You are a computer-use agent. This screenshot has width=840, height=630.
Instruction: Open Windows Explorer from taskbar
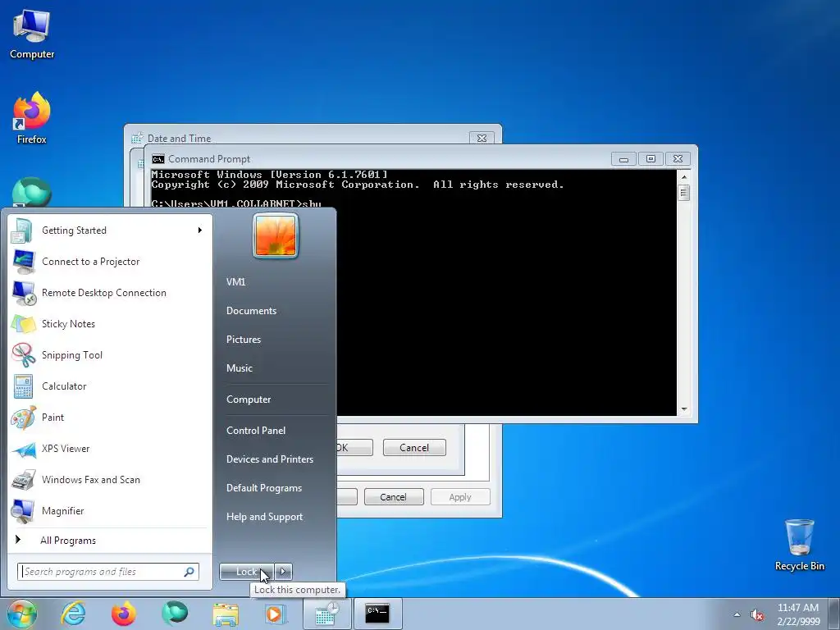tap(226, 614)
